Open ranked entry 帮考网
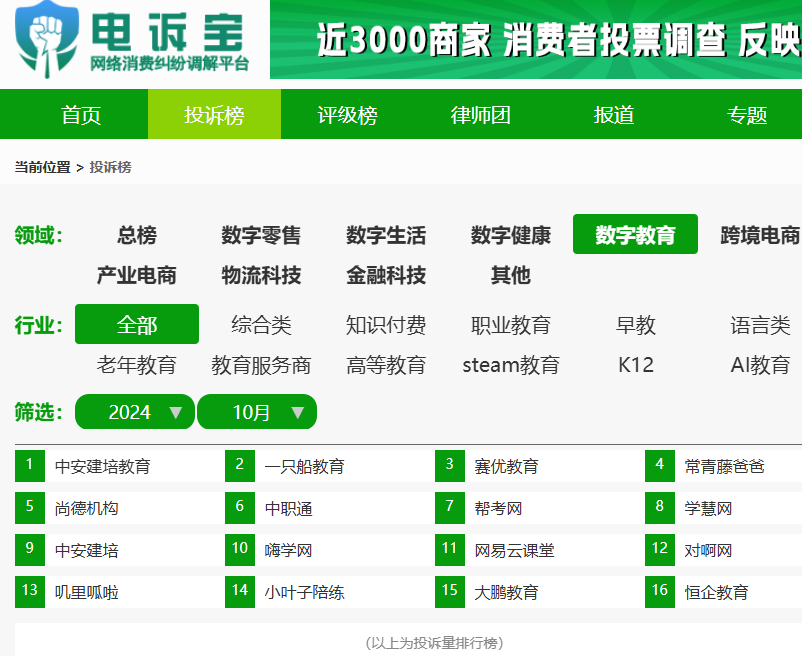Screen dimensions: 802x656 coord(498,508)
